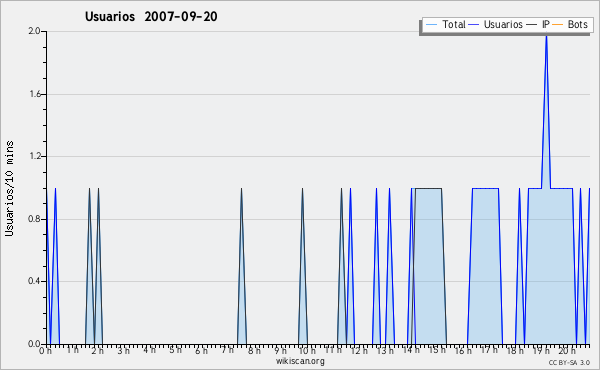
Task: Click the '11 h' x-axis label
Action: click(x=333, y=350)
